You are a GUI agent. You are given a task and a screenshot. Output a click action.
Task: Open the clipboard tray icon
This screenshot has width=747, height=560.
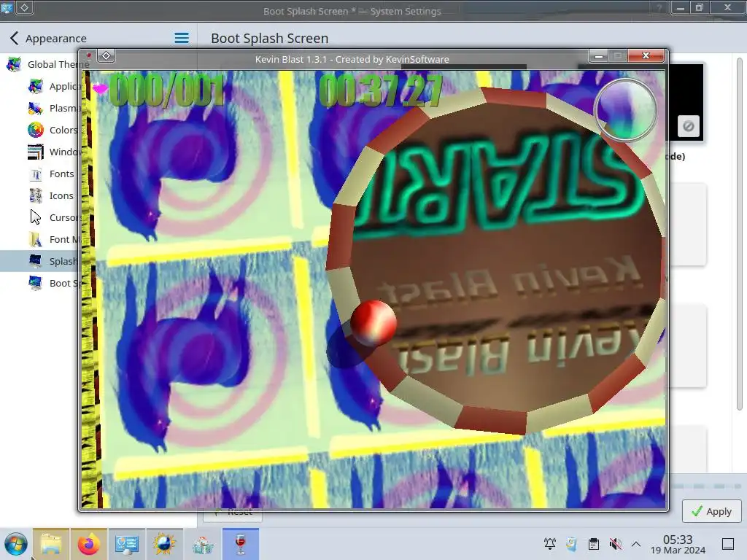click(x=594, y=544)
